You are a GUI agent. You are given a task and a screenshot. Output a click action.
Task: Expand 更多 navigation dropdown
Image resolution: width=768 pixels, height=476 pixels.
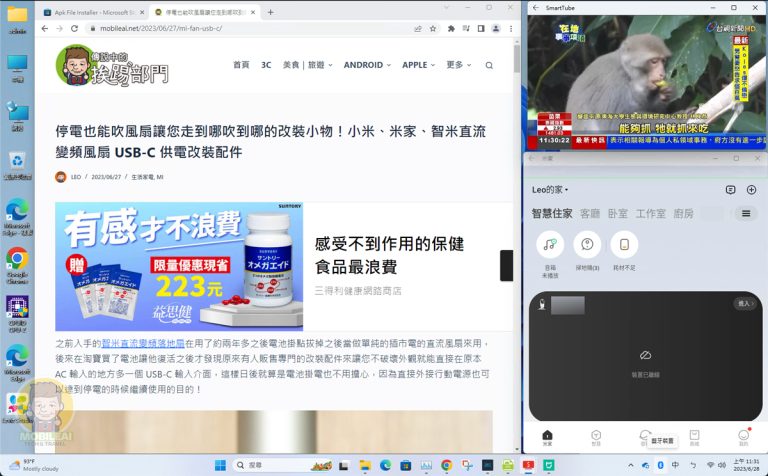[x=458, y=65]
